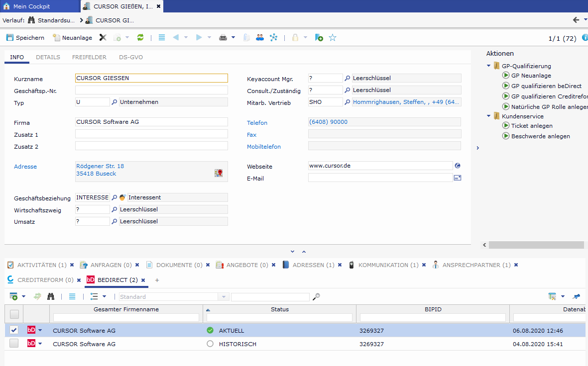Click the Ticket anlegen action

pos(531,126)
